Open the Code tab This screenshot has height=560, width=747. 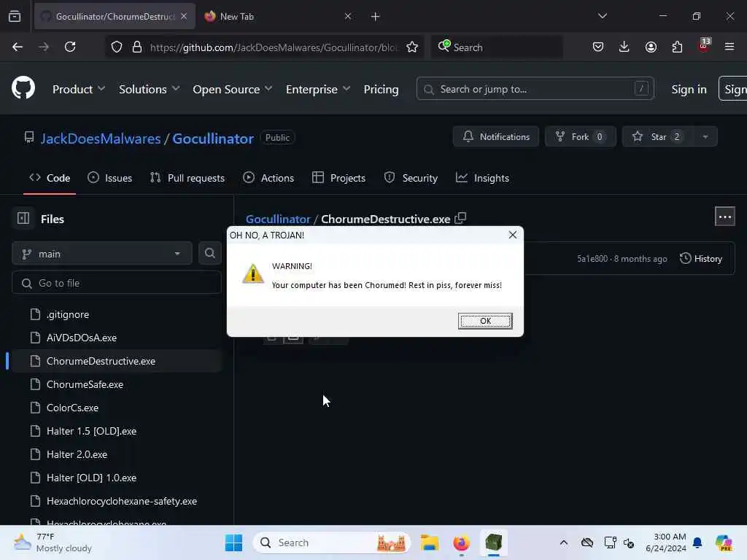50,178
